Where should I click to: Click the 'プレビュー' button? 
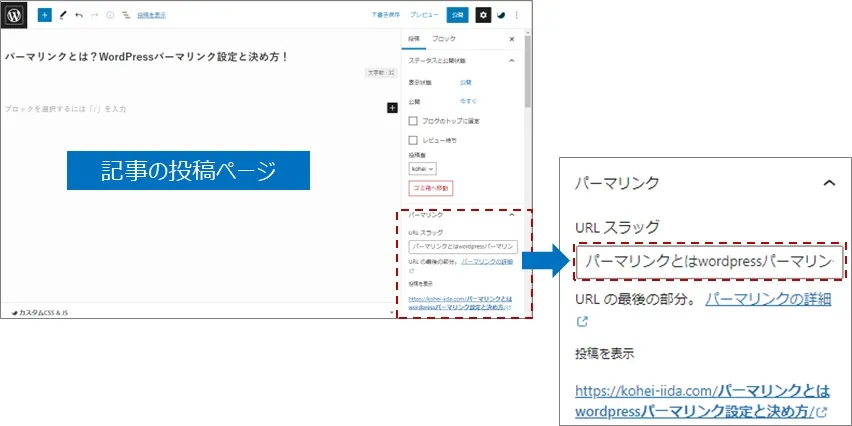[x=424, y=15]
